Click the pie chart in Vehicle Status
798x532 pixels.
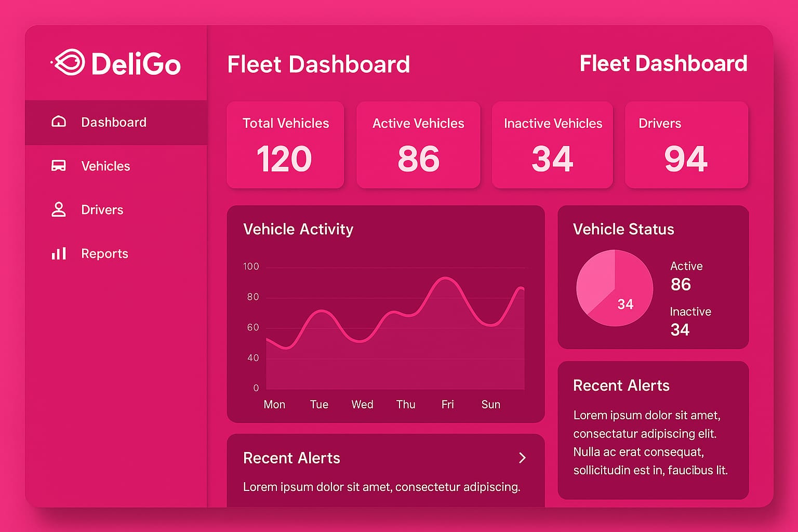615,289
